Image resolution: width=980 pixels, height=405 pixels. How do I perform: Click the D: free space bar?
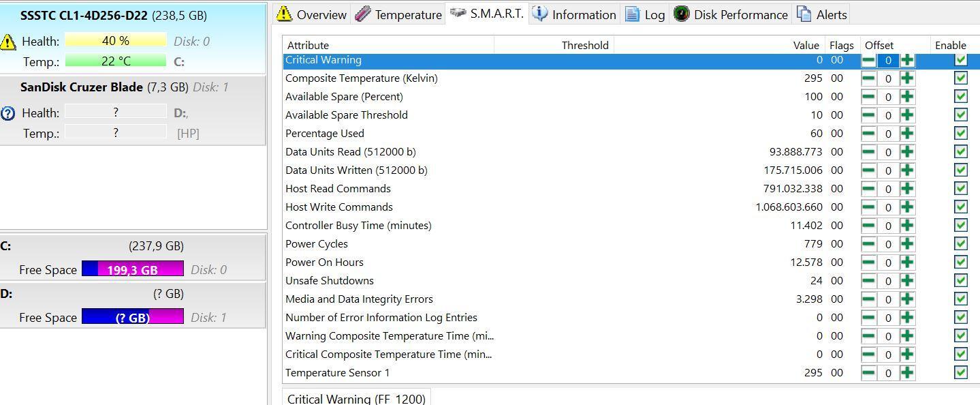point(133,317)
